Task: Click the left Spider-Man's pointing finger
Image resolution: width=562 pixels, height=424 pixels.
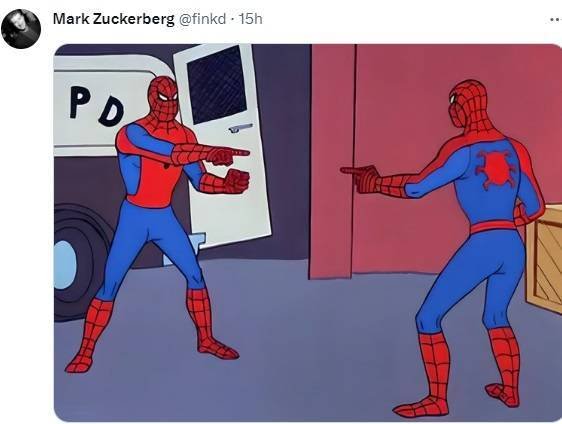Action: [238, 153]
